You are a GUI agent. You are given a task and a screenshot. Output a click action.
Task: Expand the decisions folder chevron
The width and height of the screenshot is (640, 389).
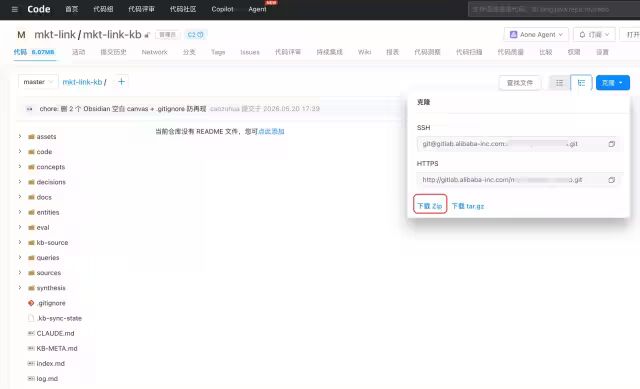(x=20, y=182)
